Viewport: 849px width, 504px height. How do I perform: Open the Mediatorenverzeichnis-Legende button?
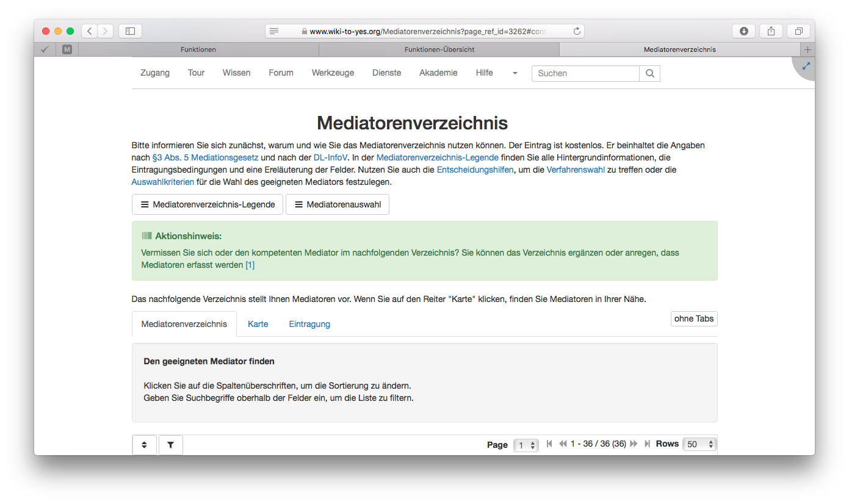coord(208,204)
